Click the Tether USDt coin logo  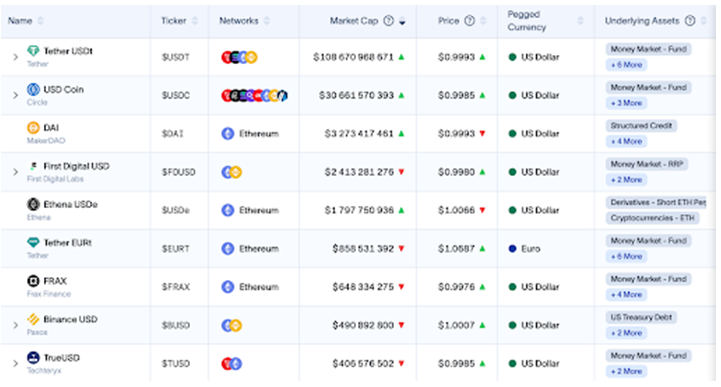click(x=33, y=51)
